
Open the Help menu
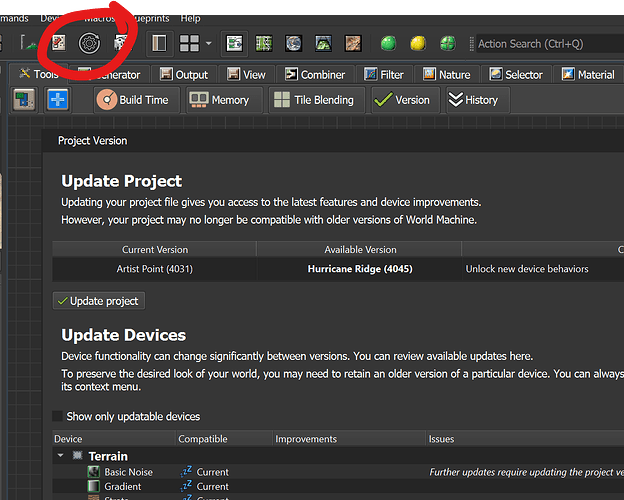(190, 18)
